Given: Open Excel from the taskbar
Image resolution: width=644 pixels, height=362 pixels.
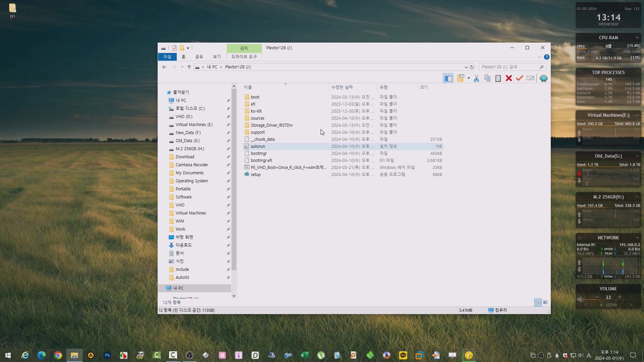Looking at the screenshot, I should 305,355.
